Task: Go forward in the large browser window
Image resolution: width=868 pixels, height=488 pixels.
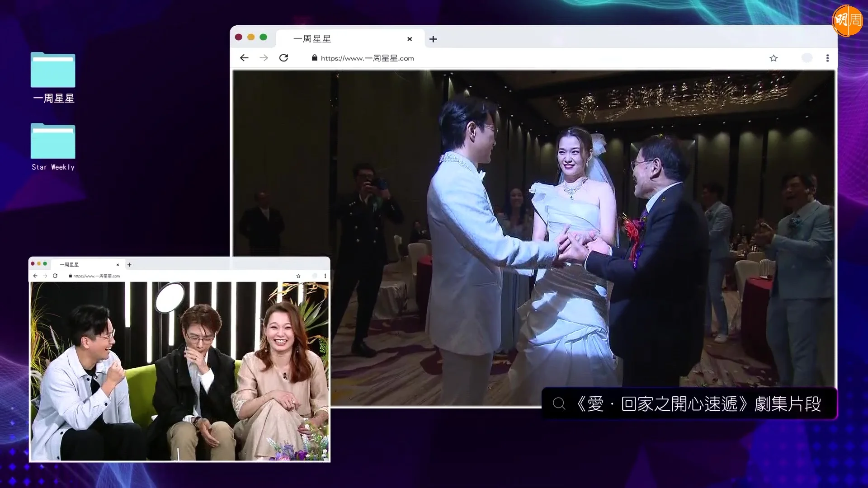Action: [264, 58]
